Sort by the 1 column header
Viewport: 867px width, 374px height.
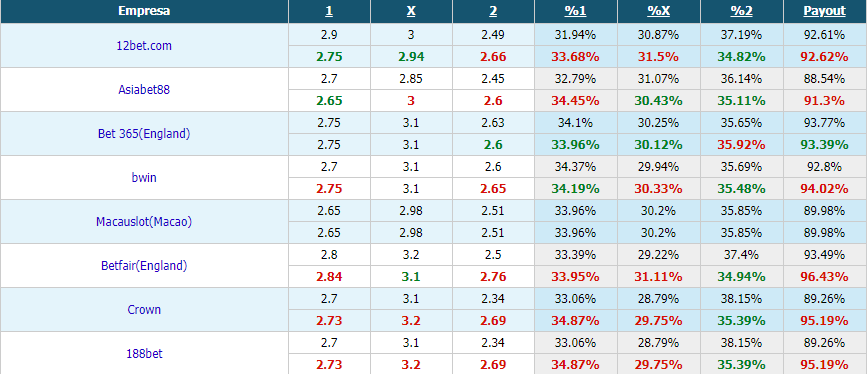329,11
